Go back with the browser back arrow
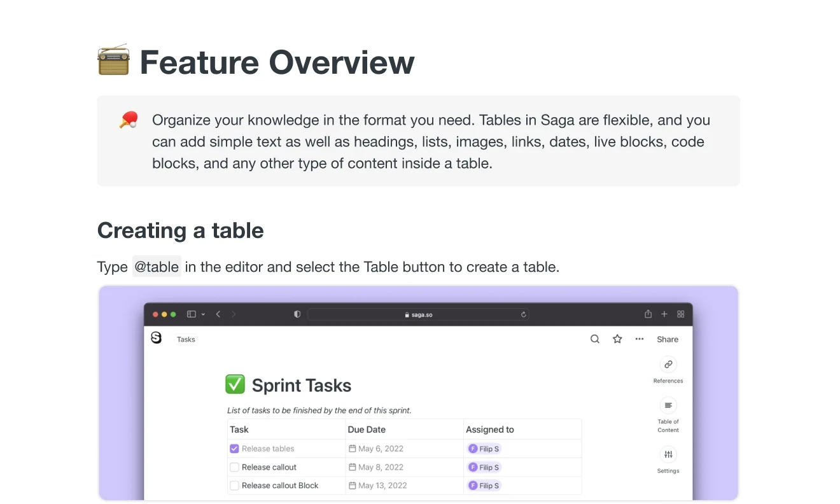Image resolution: width=840 pixels, height=504 pixels. [218, 314]
